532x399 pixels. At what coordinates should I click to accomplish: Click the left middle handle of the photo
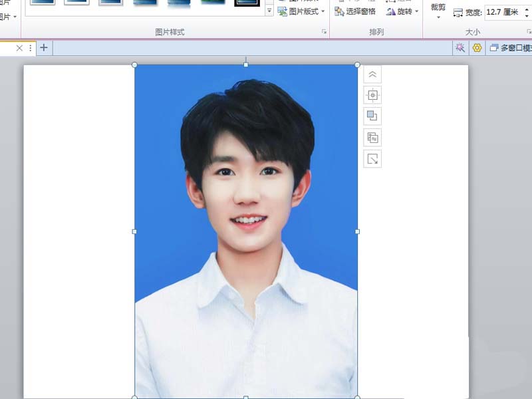point(134,231)
